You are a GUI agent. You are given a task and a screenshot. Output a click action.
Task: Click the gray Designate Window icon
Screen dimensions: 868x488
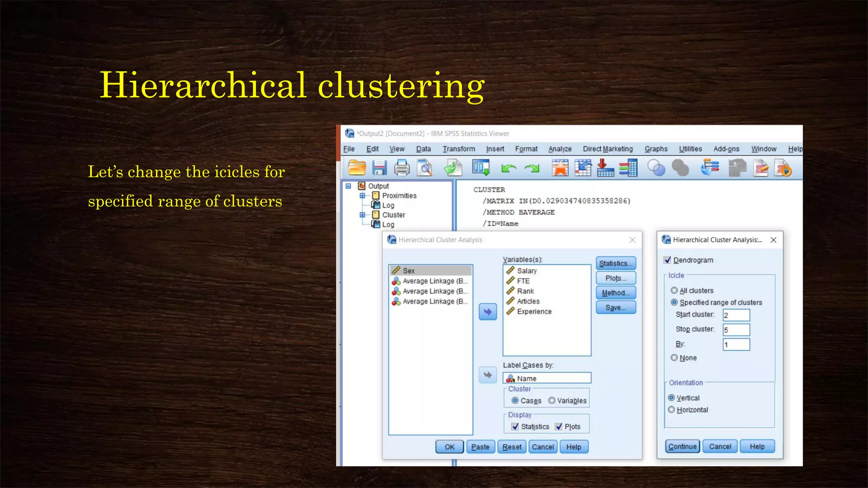pyautogui.click(x=737, y=168)
